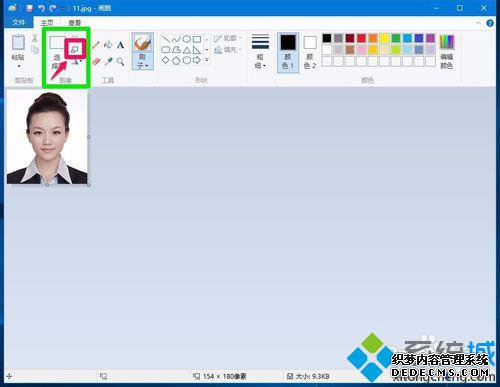This screenshot has height=387, width=500.
Task: Switch to the 查看 (View) ribbon tab
Action: (74, 23)
